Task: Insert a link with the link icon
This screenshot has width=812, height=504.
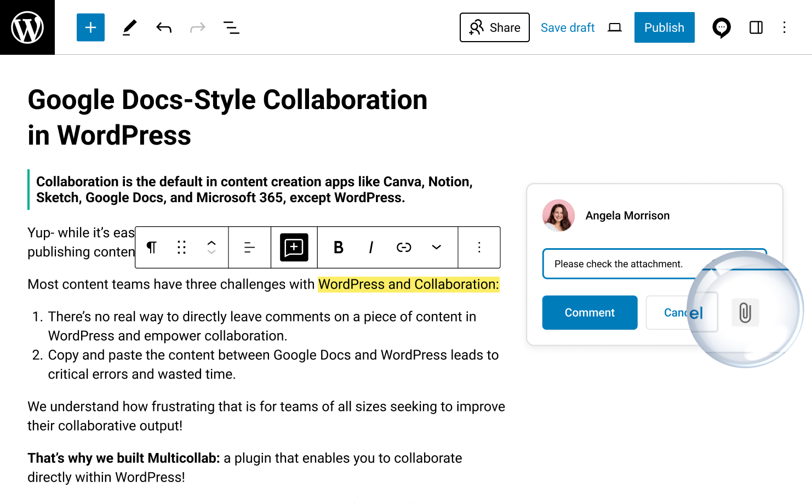Action: 404,248
